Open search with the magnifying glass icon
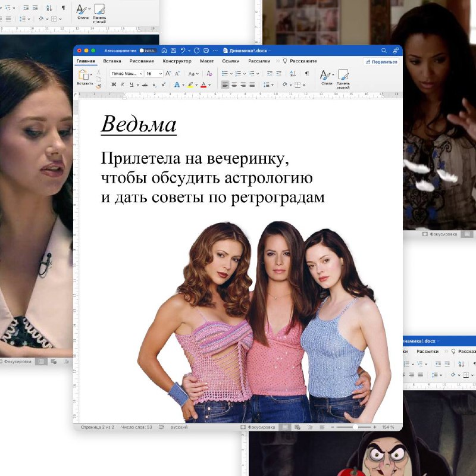The width and height of the screenshot is (476, 476). pos(384,51)
